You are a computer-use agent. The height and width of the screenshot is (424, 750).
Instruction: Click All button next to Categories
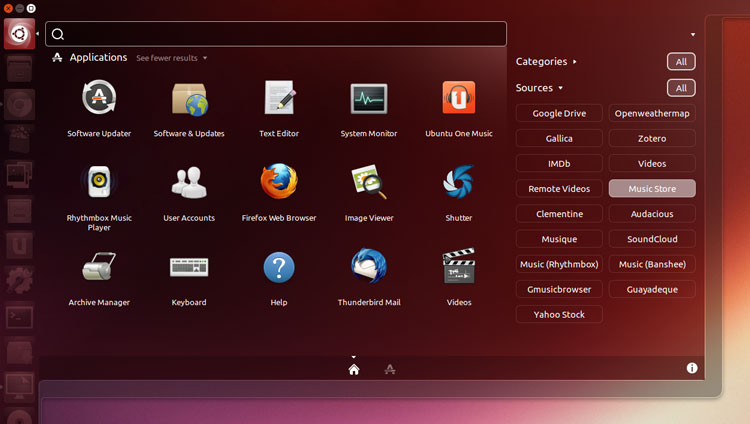point(681,62)
